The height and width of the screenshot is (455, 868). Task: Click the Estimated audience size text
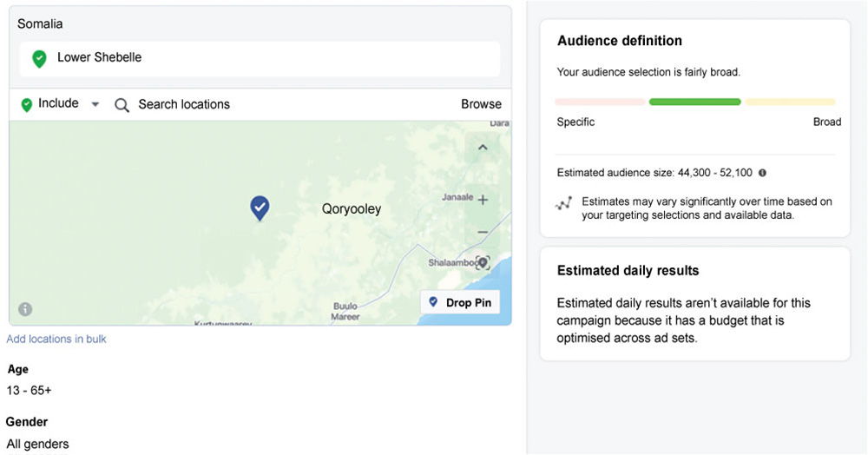(x=654, y=173)
